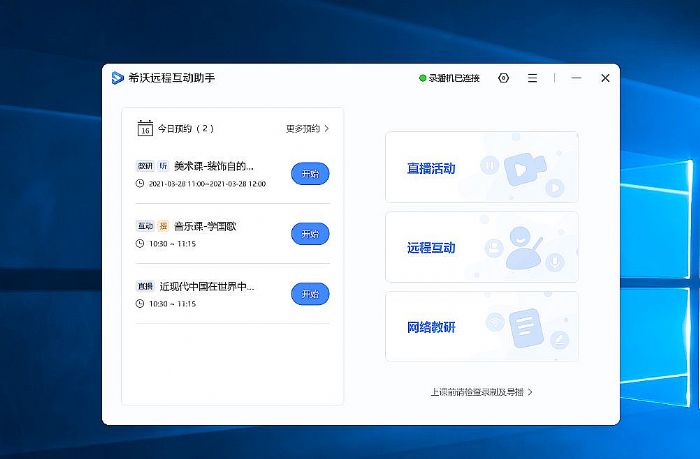Click the clock icon beside 2021-03-28 time range

click(140, 184)
